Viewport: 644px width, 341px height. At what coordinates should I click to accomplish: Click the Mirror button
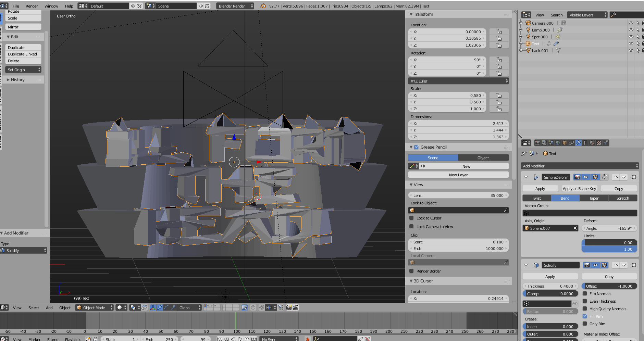(23, 27)
